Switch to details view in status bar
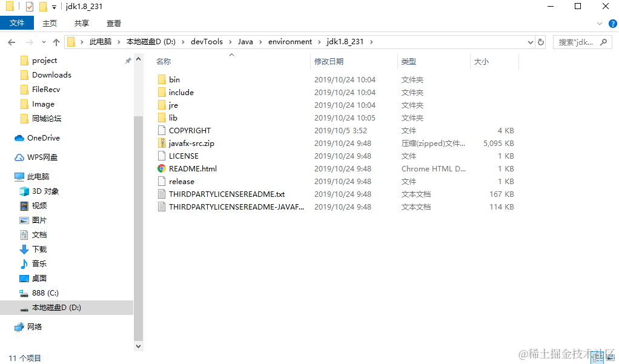This screenshot has height=364, width=619. 597,358
